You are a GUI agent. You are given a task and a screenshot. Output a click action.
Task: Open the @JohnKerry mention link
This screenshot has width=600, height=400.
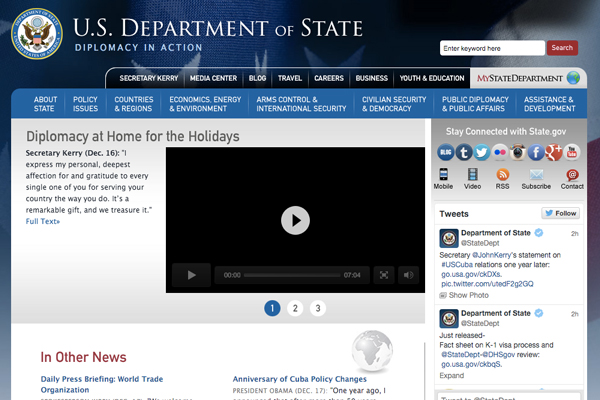(x=492, y=255)
